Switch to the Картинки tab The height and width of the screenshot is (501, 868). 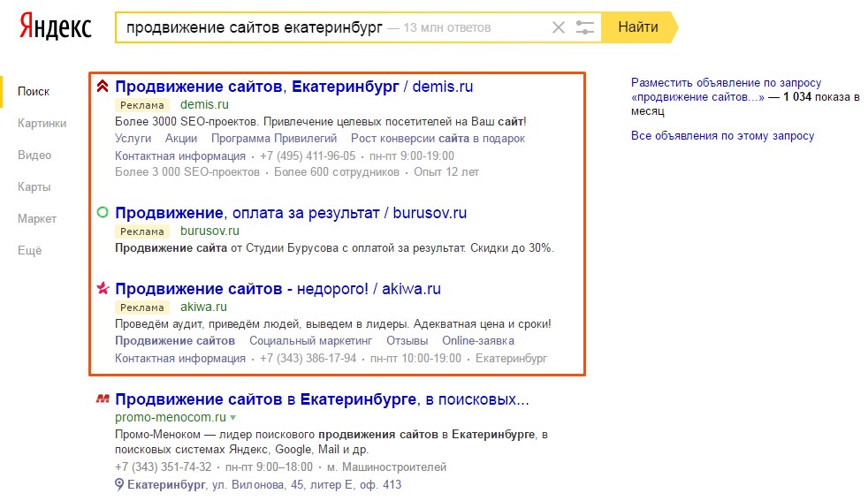pyautogui.click(x=42, y=123)
